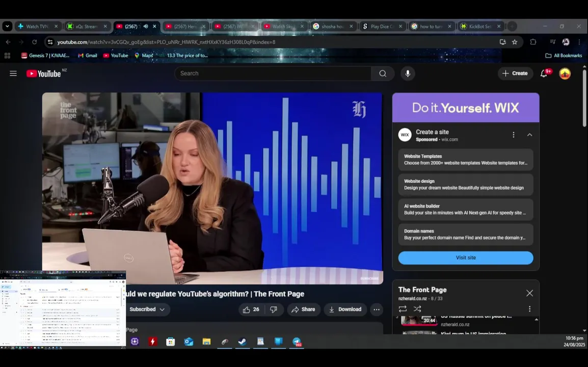Click Visit site on the Wix ad
Image resolution: width=588 pixels, height=367 pixels.
[x=466, y=258]
